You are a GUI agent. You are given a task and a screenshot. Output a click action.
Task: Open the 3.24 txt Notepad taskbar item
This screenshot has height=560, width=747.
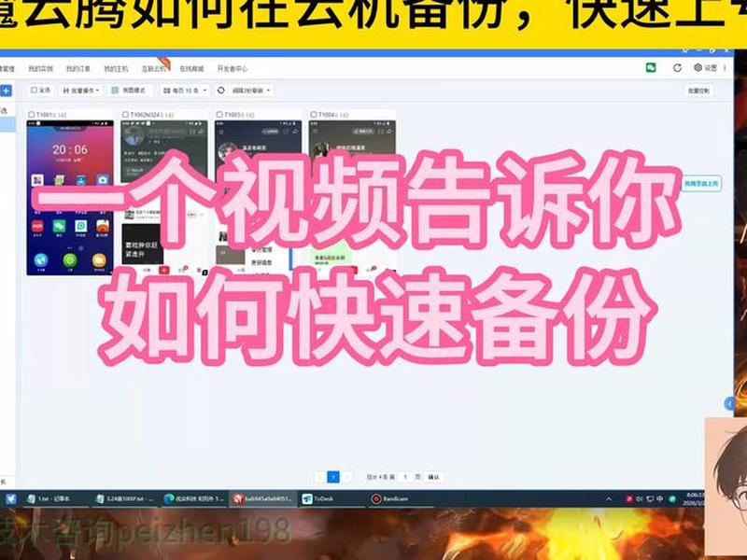[125, 498]
